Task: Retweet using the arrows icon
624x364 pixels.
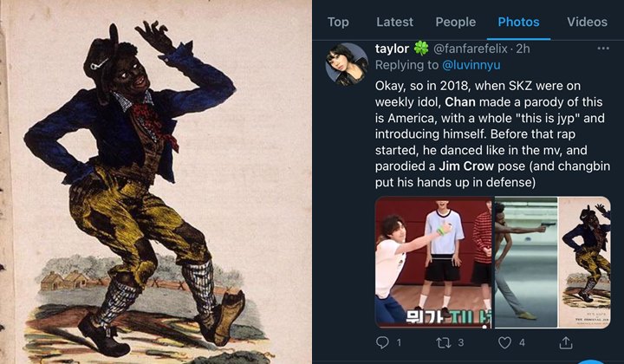Action: (x=444, y=342)
